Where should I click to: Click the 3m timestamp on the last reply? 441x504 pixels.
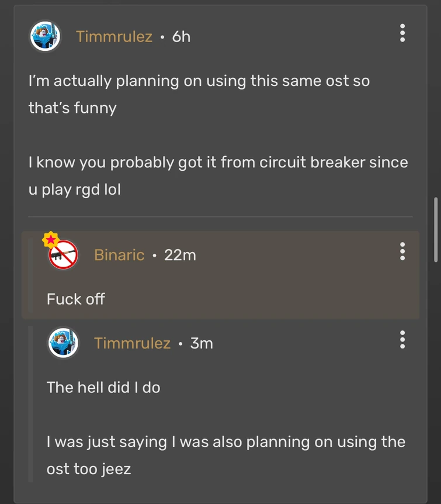point(202,343)
